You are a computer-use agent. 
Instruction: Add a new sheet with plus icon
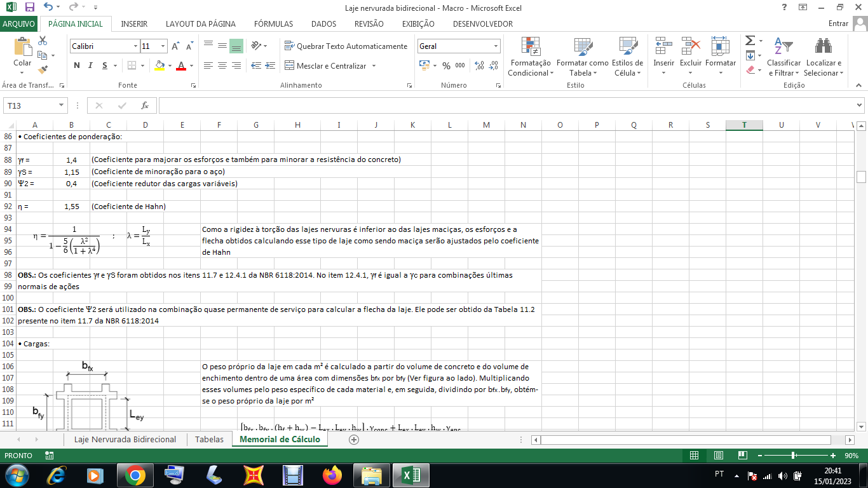[354, 439]
